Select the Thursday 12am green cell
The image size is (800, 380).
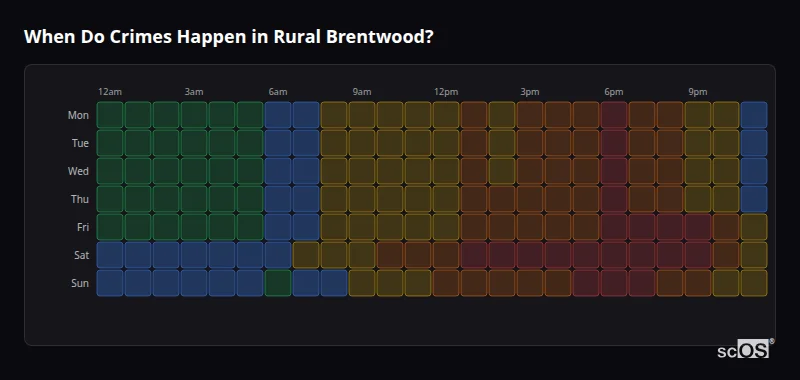(x=110, y=199)
